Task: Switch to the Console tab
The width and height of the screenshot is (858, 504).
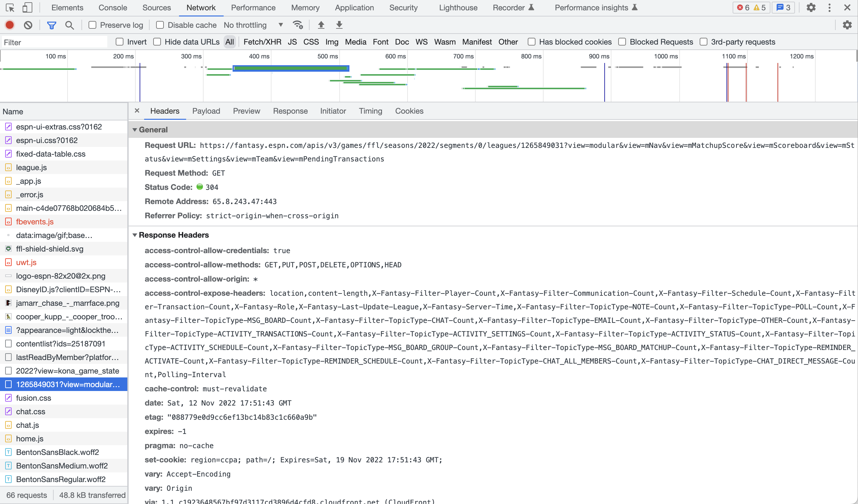Action: [113, 7]
